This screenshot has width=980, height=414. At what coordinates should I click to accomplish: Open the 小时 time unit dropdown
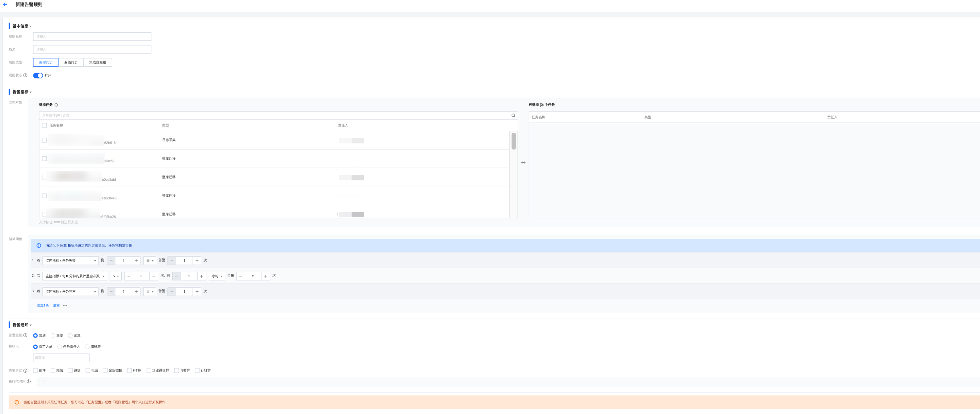(x=217, y=276)
